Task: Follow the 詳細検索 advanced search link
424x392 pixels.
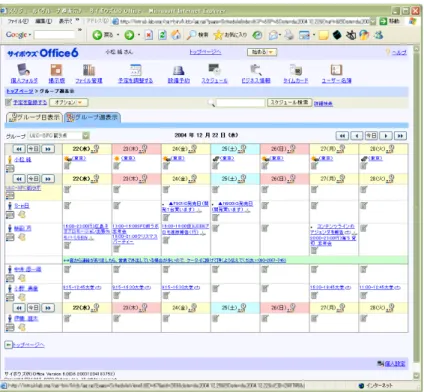Action: click(x=323, y=104)
